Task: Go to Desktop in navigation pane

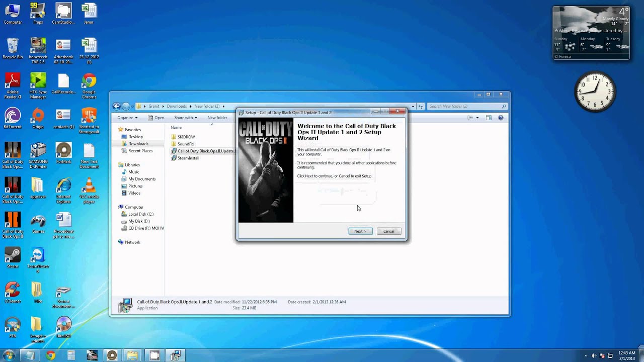Action: [x=135, y=137]
